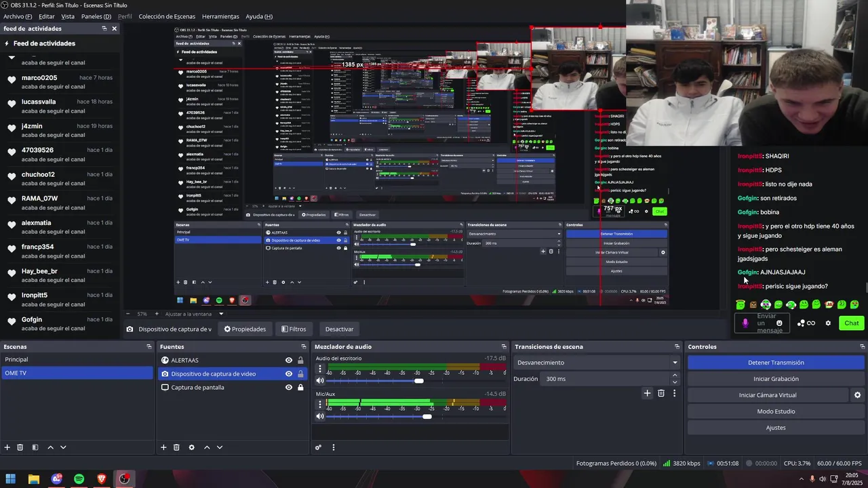Remove selected source trash icon in Fuentes
Screen dimensions: 868x488
(176, 447)
